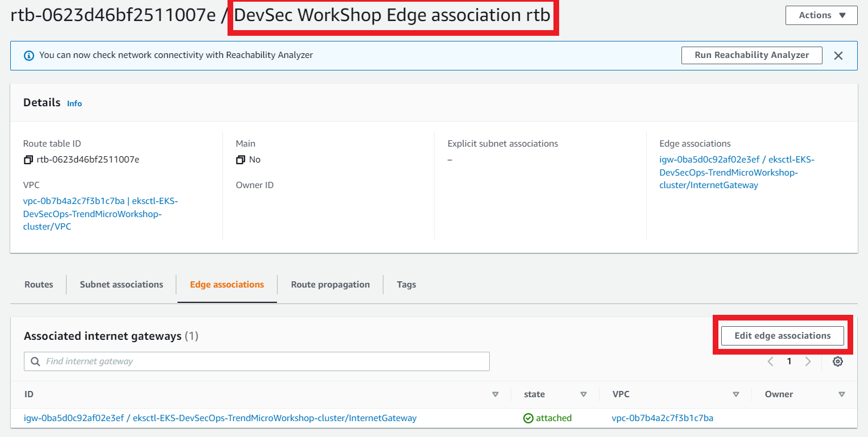Click the Associated internet gateways heading
The width and height of the screenshot is (868, 437).
pyautogui.click(x=111, y=336)
